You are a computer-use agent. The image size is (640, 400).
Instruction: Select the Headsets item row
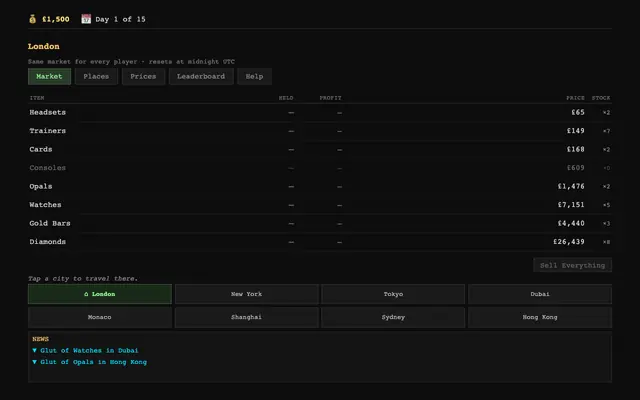[320, 113]
